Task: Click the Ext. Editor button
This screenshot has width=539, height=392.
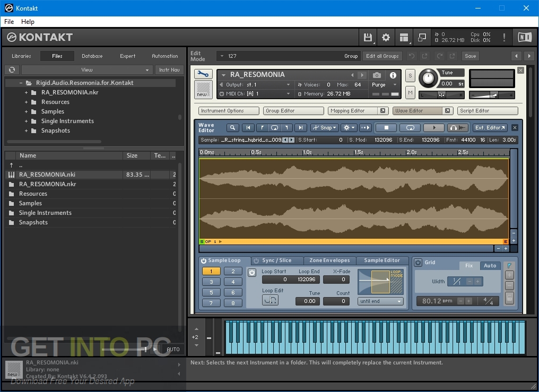Action: point(490,127)
